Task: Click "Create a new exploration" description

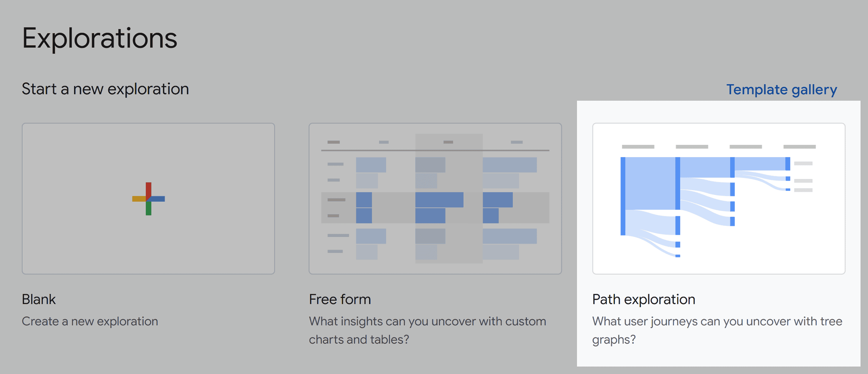Action: [x=90, y=322]
